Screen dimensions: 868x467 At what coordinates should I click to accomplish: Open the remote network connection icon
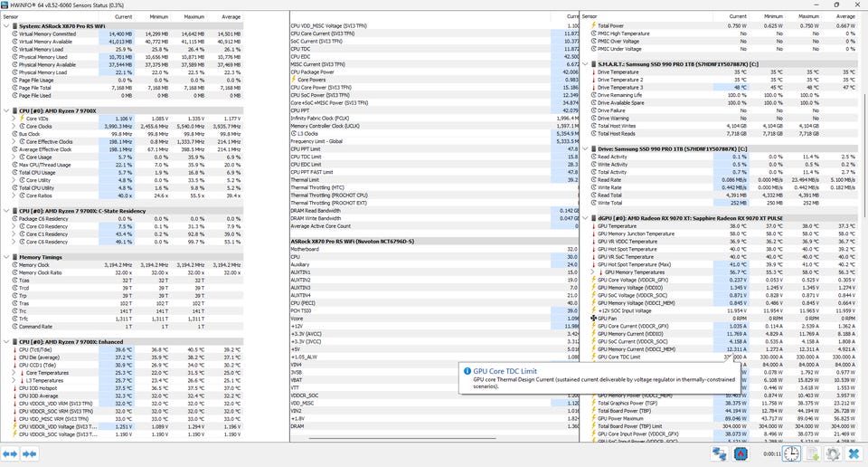[x=719, y=454]
